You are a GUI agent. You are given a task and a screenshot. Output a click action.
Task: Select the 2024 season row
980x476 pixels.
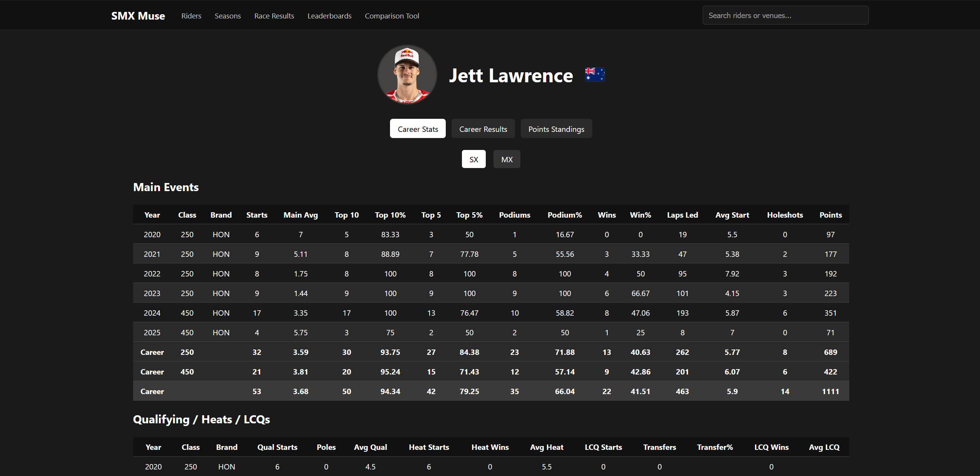(x=385, y=313)
